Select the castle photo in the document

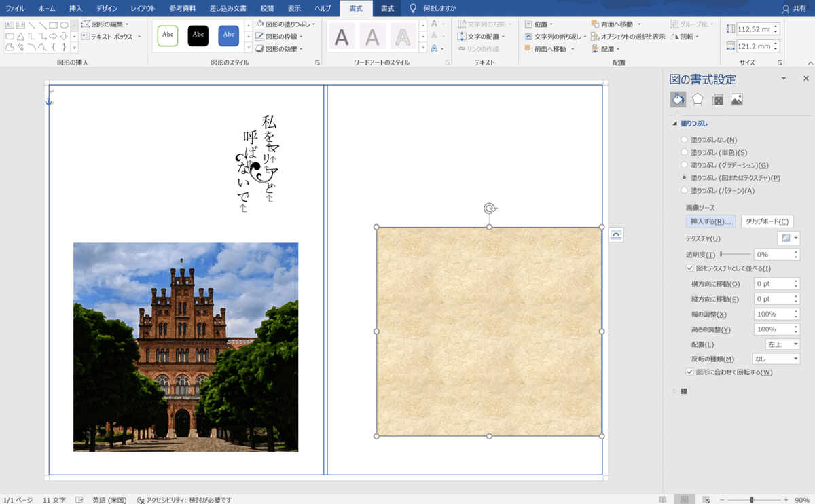point(185,347)
